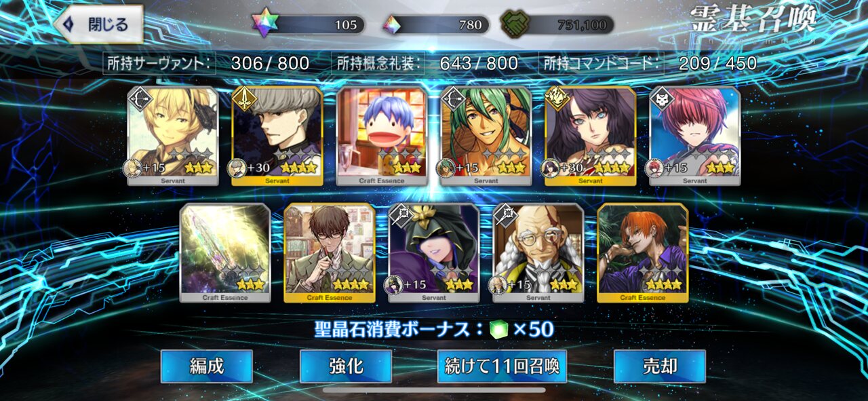Open the 売却 sell screen
868x401 pixels.
click(660, 366)
